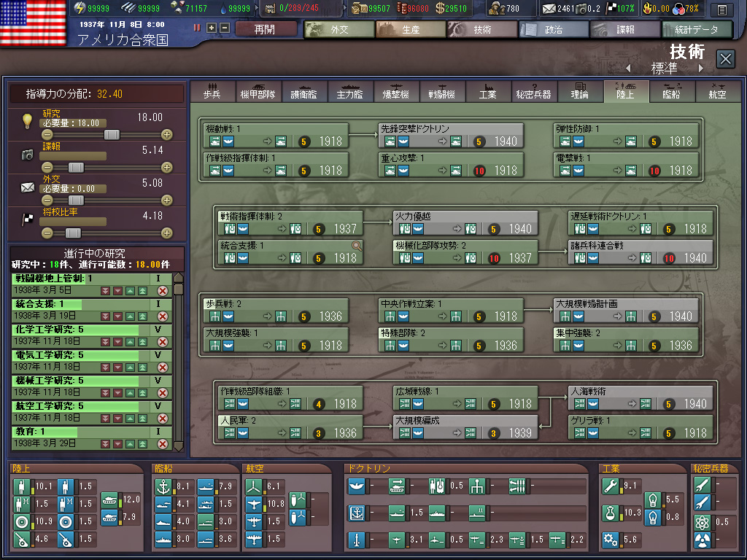Click the atom icon in 秘密兵器 panel

702,522
